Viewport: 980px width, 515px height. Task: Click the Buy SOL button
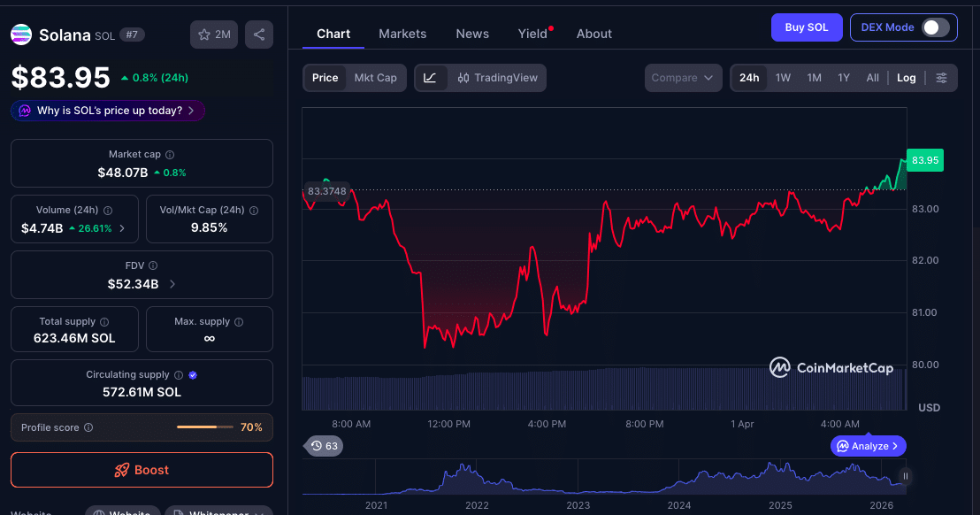(806, 27)
